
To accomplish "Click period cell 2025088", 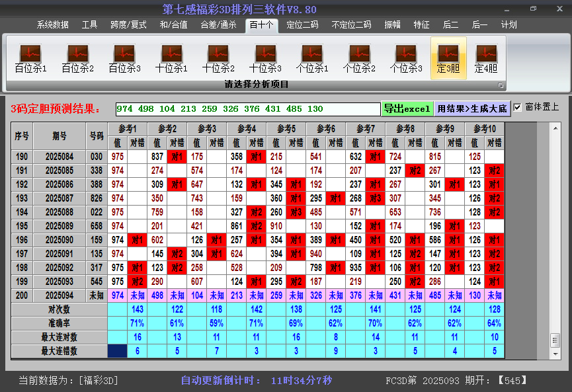I will (60, 212).
